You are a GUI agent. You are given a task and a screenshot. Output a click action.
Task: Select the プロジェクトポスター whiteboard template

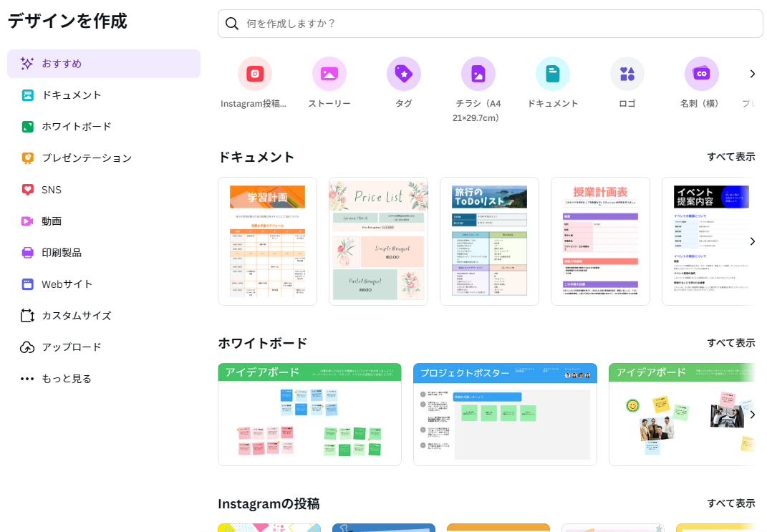pos(505,415)
